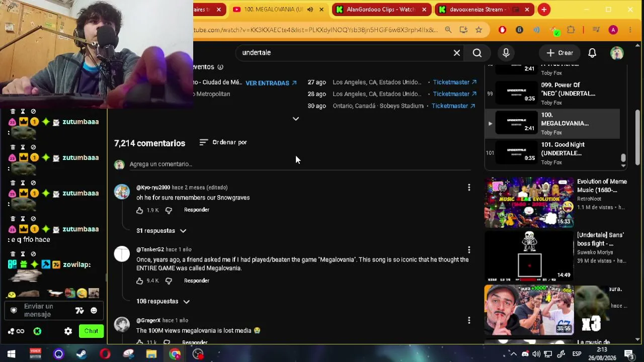Open the @Kyo-ryu2000 channel name

153,188
